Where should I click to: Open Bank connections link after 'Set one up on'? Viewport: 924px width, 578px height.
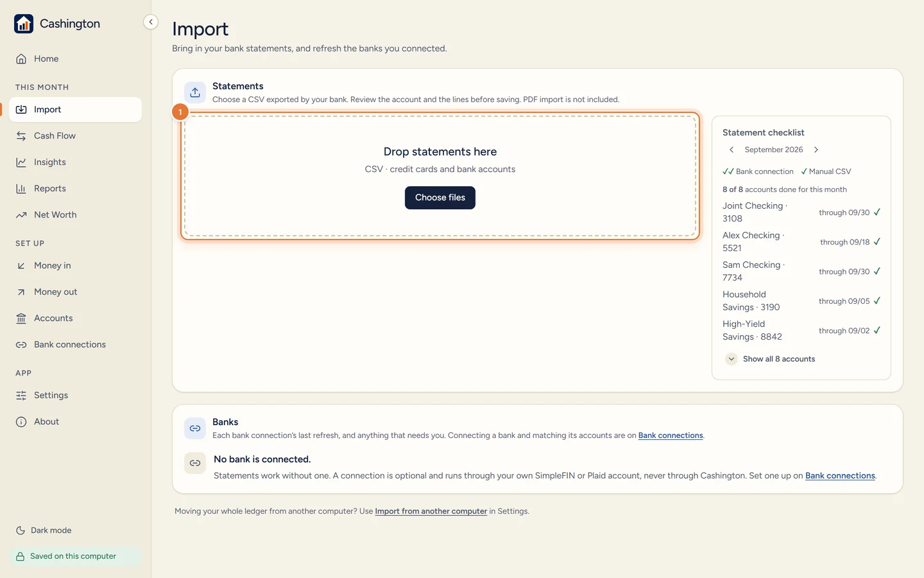point(840,476)
